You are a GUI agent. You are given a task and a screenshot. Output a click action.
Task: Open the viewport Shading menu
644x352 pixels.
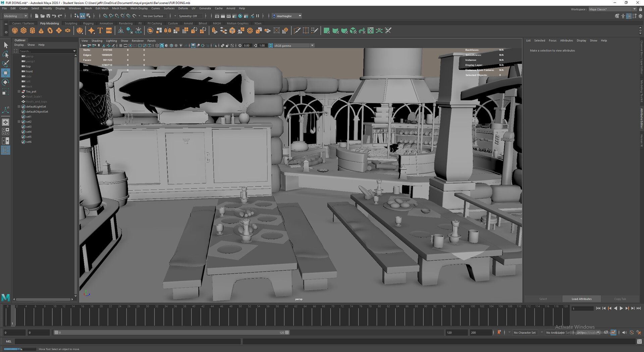pyautogui.click(x=97, y=41)
